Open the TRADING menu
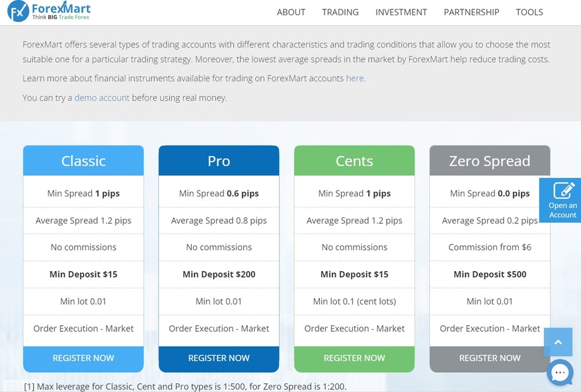The width and height of the screenshot is (581, 392). tap(340, 12)
